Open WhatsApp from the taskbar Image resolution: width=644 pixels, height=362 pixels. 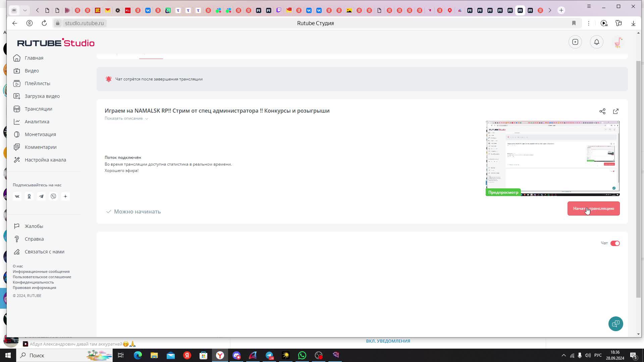coord(302,355)
